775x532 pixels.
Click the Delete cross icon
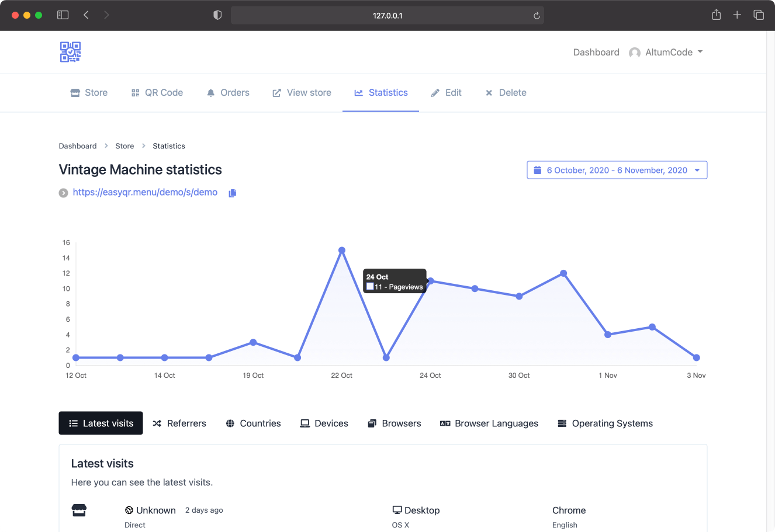pos(489,92)
